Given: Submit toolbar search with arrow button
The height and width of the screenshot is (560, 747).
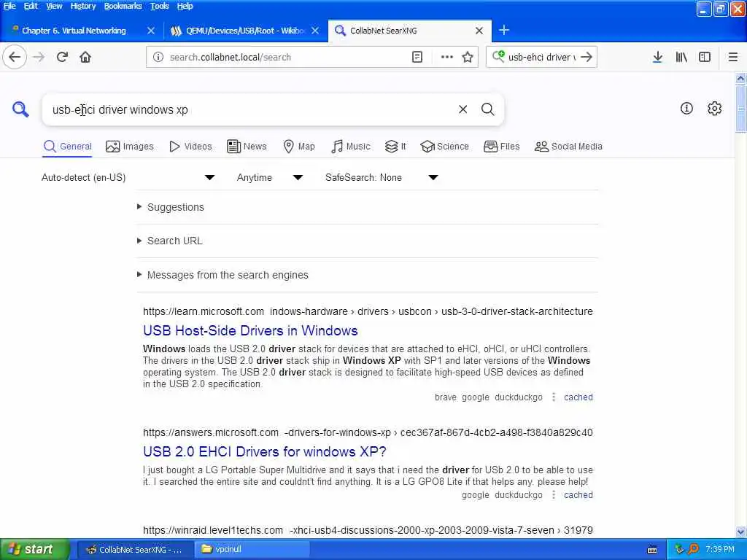Looking at the screenshot, I should 587,57.
